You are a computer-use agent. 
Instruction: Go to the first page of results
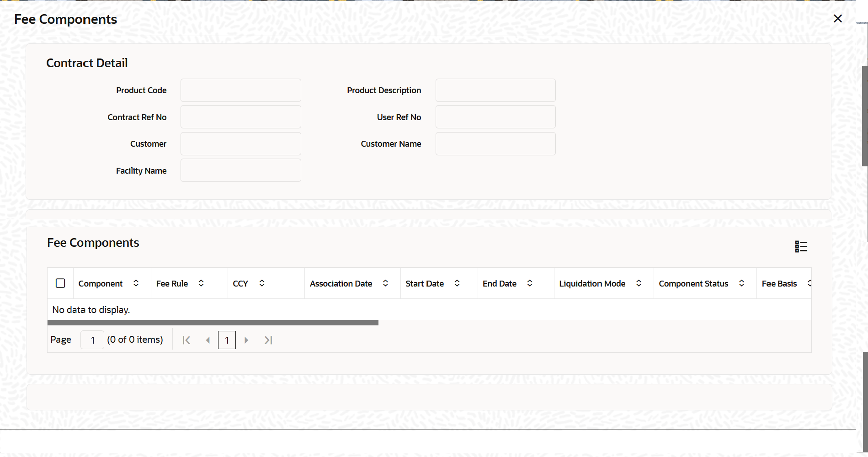coord(186,340)
